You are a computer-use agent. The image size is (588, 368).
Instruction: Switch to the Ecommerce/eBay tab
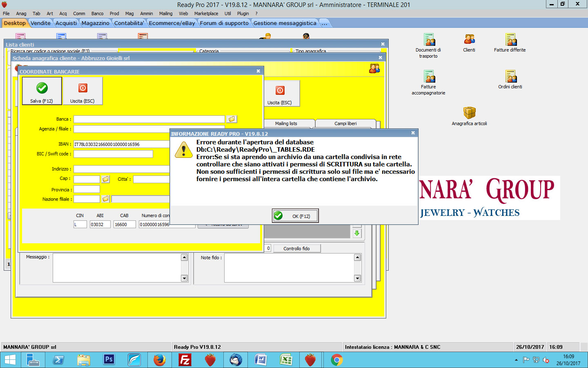172,23
